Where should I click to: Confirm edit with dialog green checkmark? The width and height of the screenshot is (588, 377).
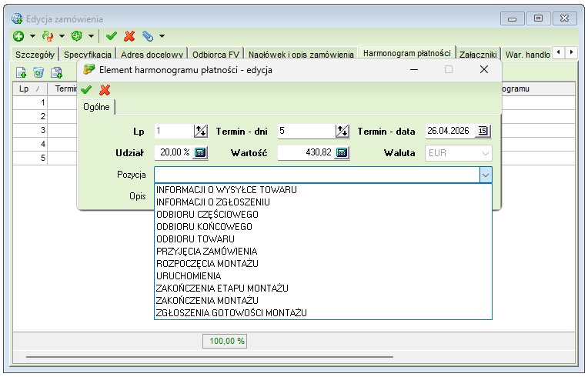click(86, 89)
